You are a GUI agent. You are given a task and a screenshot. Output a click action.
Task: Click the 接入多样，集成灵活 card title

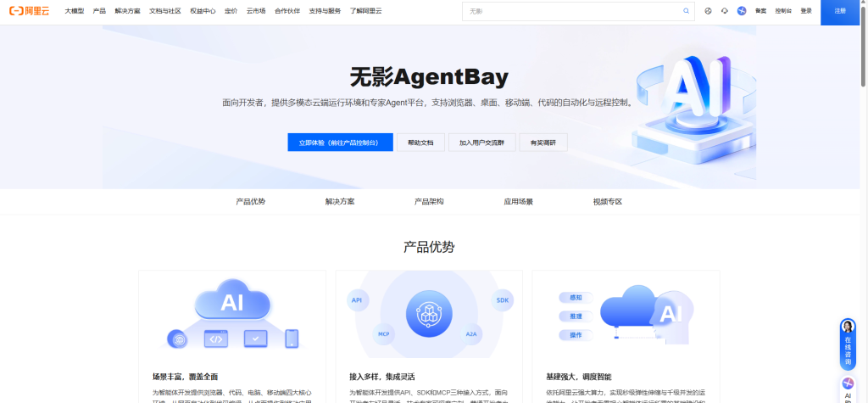pyautogui.click(x=382, y=377)
